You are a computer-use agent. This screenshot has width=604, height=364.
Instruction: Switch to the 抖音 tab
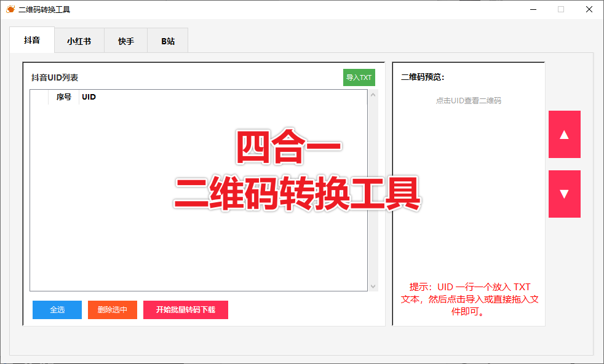[x=31, y=41]
